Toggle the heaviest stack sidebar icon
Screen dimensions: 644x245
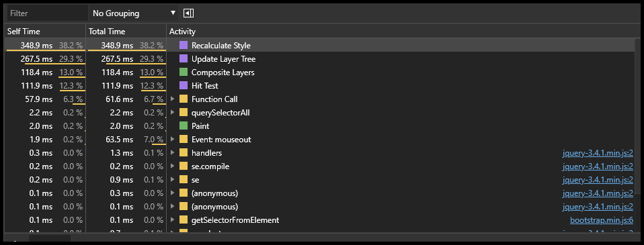(x=188, y=13)
